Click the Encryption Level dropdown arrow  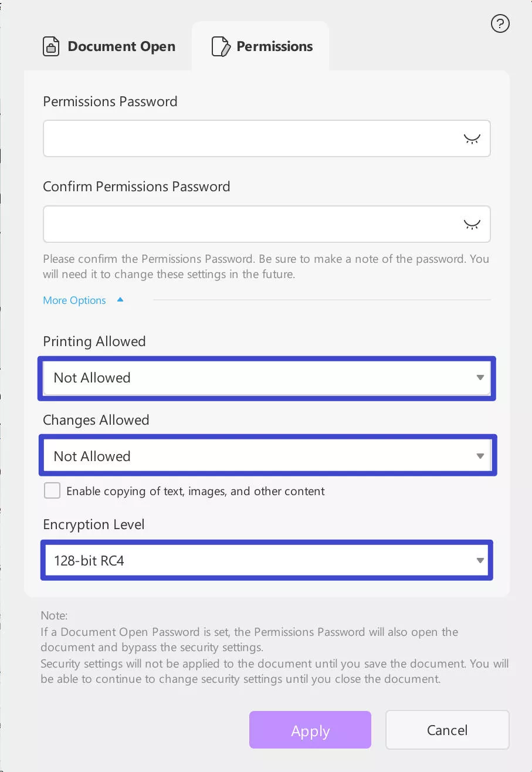[x=480, y=560]
